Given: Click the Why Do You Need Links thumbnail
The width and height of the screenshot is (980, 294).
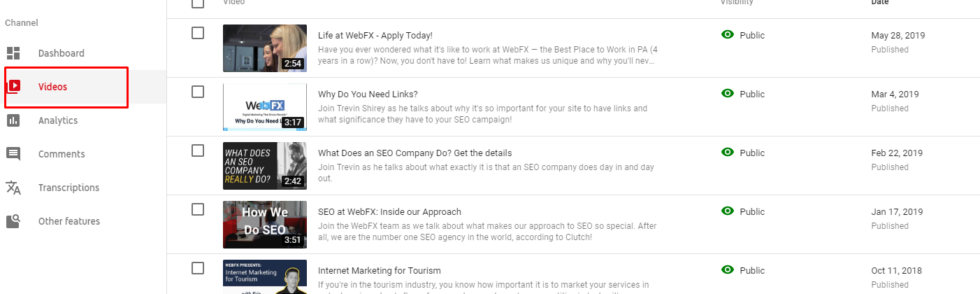Looking at the screenshot, I should pos(264,106).
